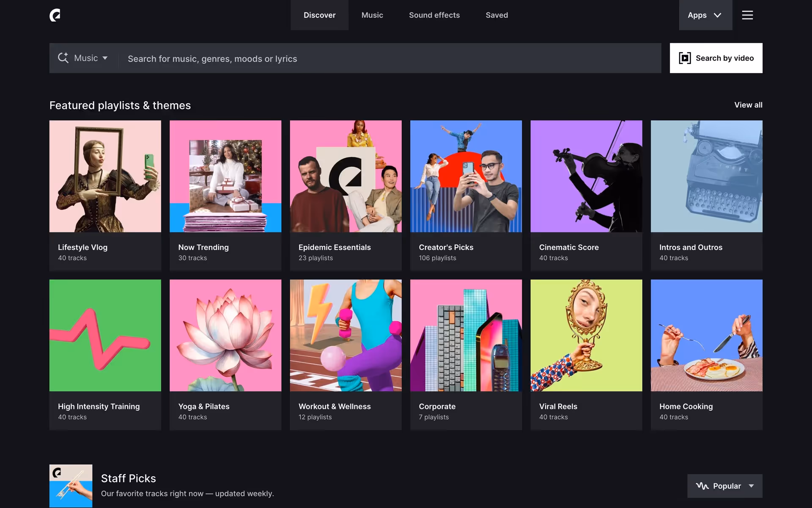
Task: Open the Music search type dropdown
Action: click(x=91, y=58)
